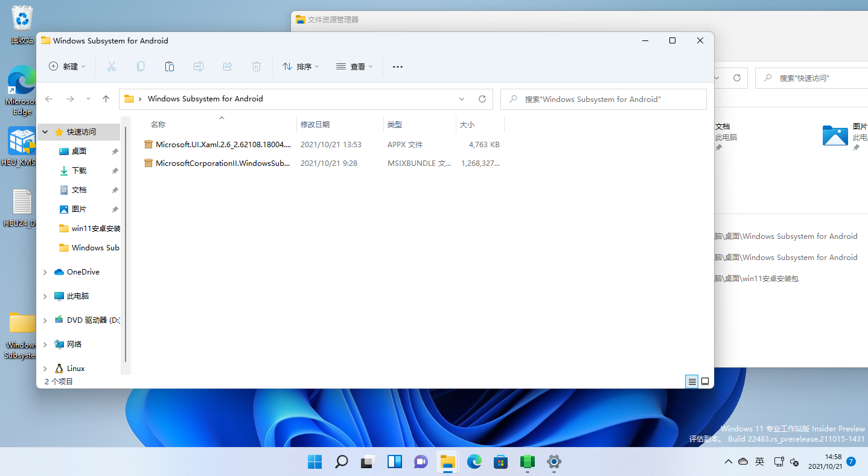Open the 查看 (View) dropdown
Screen dimensions: 868x476
[354, 66]
